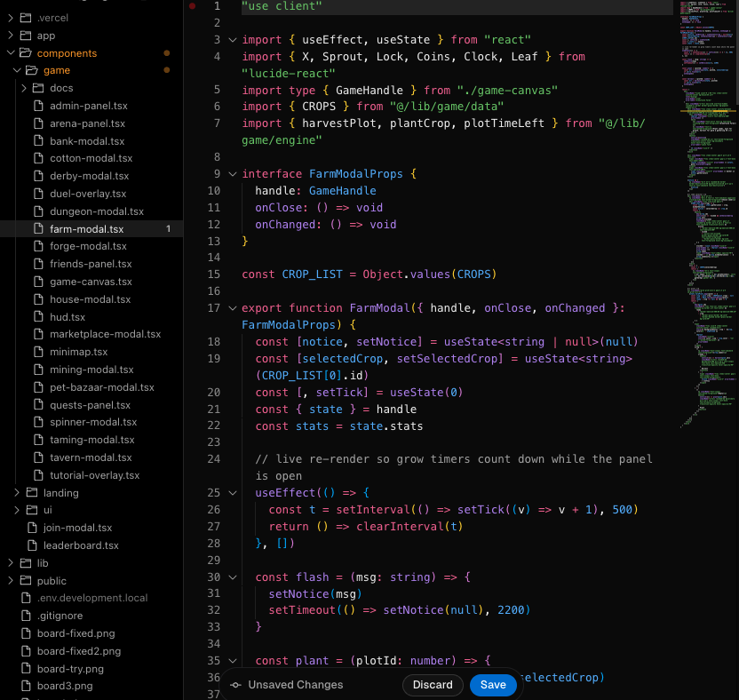Expand the ui folder chevron
The width and height of the screenshot is (739, 700).
[x=18, y=510]
